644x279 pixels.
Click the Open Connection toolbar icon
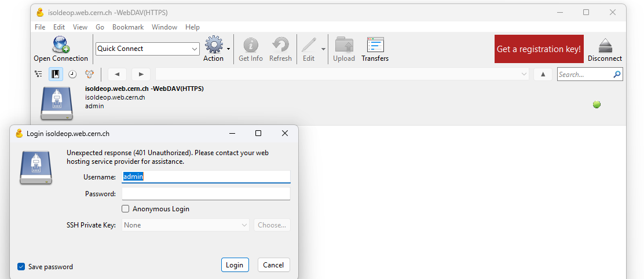click(x=61, y=45)
